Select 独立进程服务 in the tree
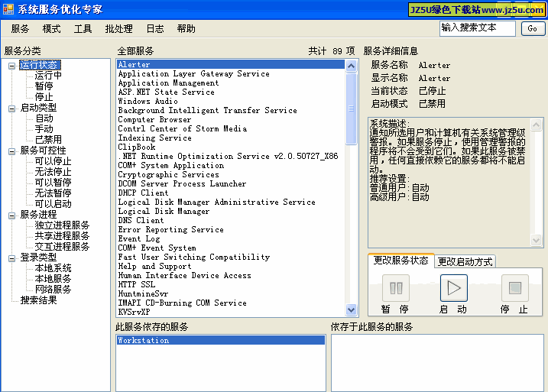This screenshot has height=392, width=548. 62,225
